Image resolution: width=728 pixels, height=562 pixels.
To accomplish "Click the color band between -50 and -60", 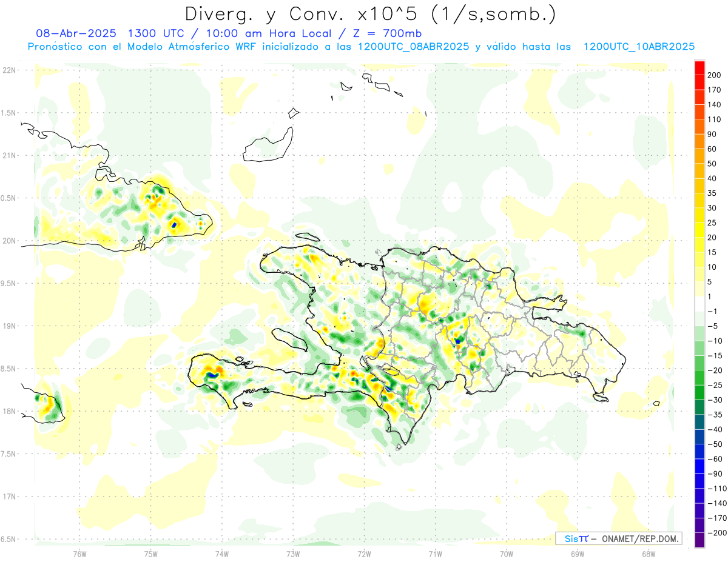I will coord(700,452).
